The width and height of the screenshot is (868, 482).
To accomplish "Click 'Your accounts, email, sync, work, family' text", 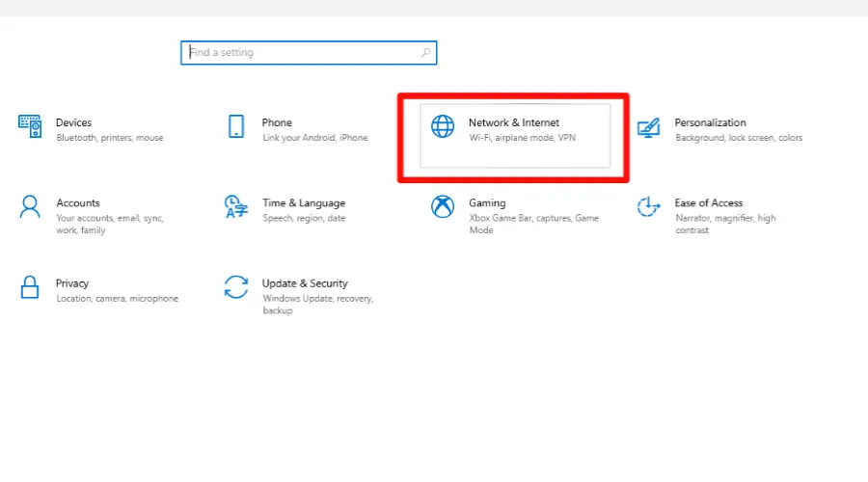I will click(x=110, y=224).
